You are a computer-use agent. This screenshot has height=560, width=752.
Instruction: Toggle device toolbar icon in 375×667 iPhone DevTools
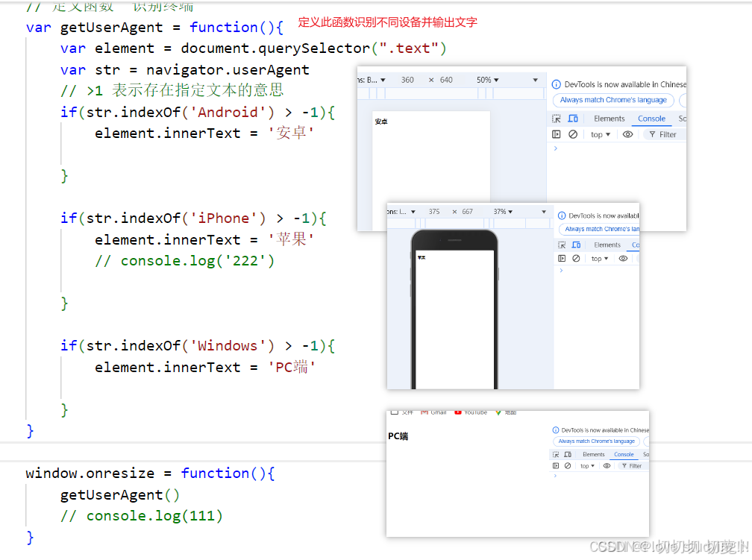click(577, 245)
